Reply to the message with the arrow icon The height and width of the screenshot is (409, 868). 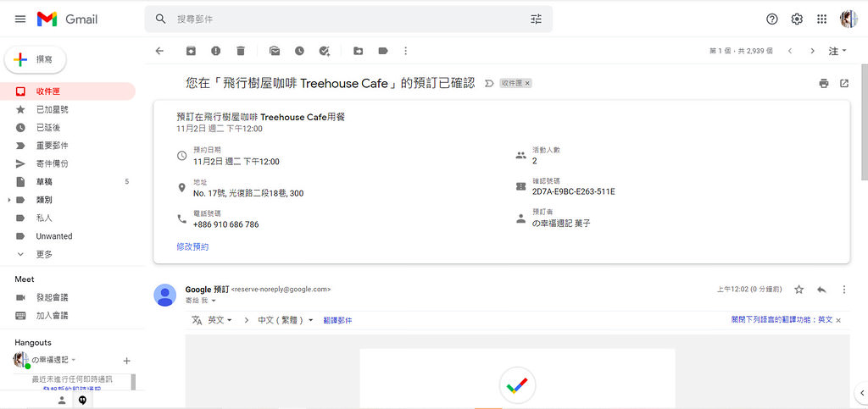coord(821,289)
